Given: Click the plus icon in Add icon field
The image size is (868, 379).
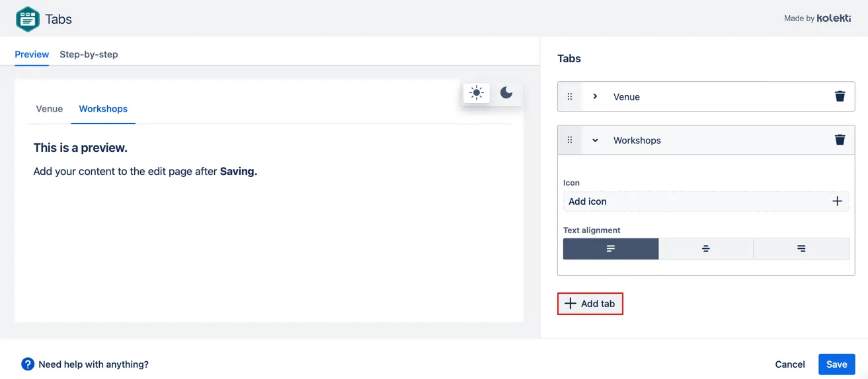Looking at the screenshot, I should (x=837, y=201).
